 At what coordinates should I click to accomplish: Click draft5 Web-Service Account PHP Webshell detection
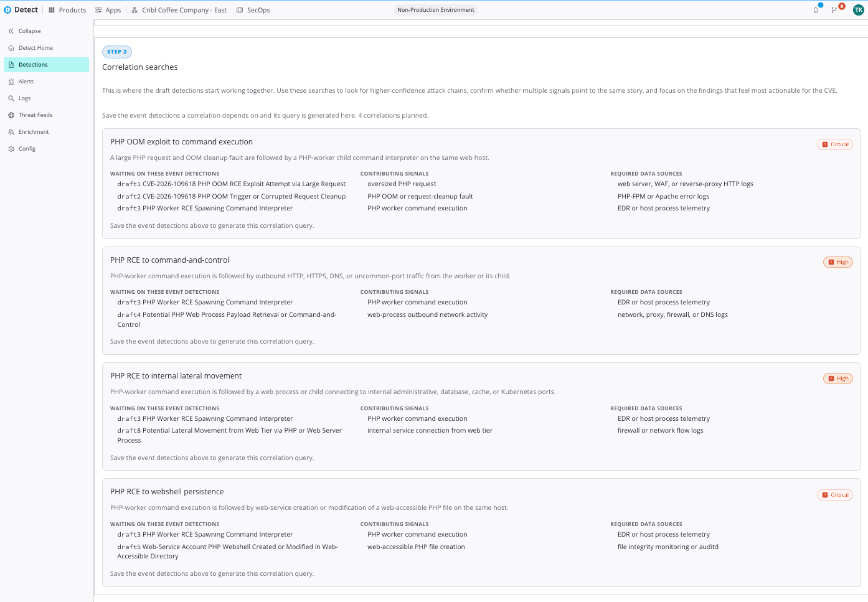point(228,552)
